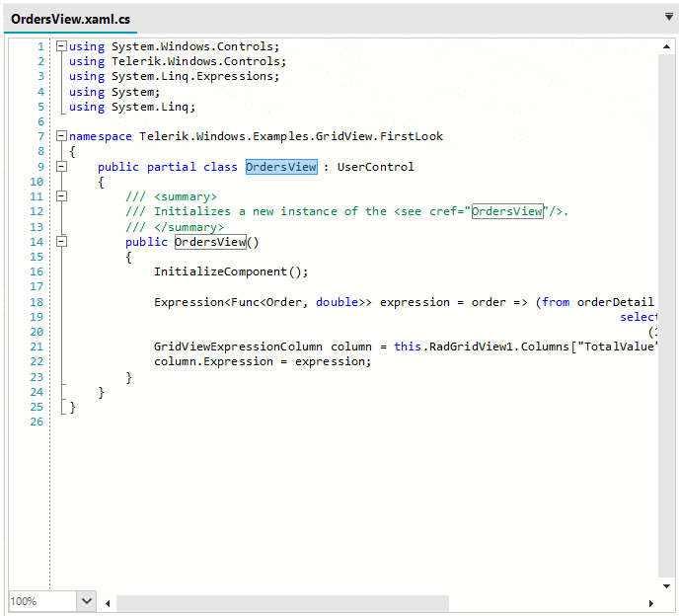The image size is (679, 616).
Task: Click the vertical scrollbar up arrow
Action: click(x=666, y=46)
